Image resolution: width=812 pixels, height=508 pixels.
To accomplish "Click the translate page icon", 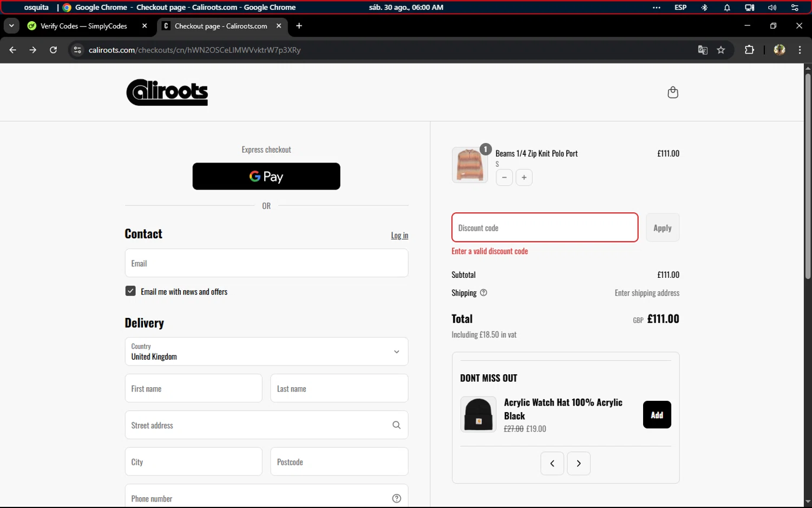I will coord(703,50).
